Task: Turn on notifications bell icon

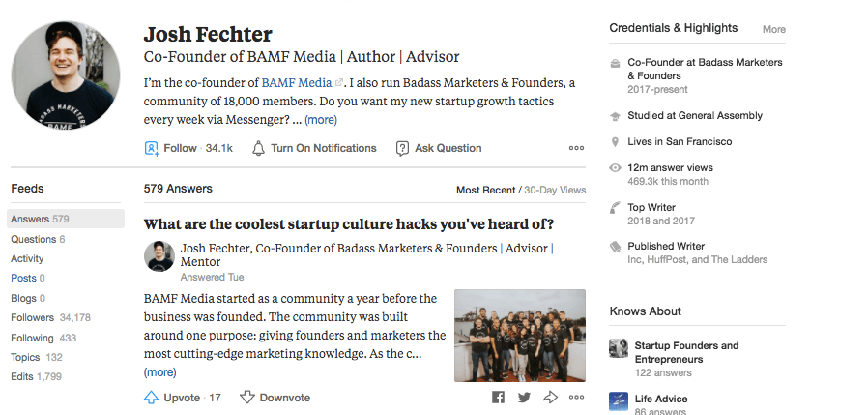Action: tap(258, 149)
